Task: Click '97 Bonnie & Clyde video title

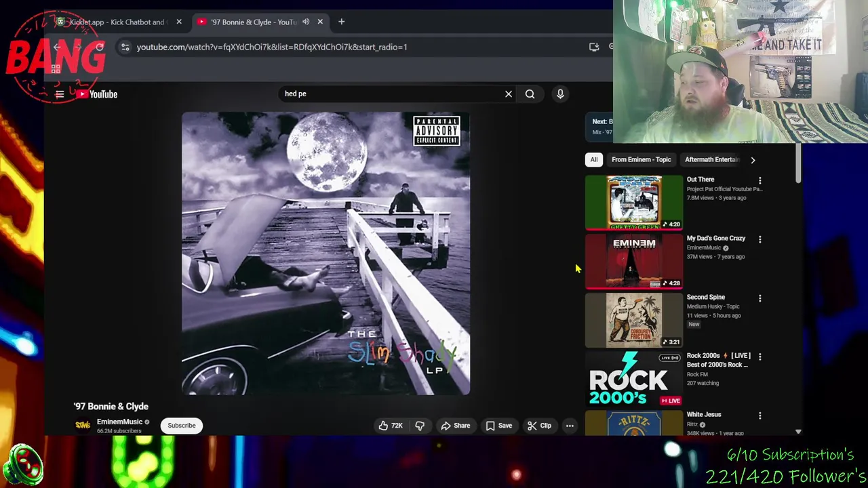Action: 111,407
